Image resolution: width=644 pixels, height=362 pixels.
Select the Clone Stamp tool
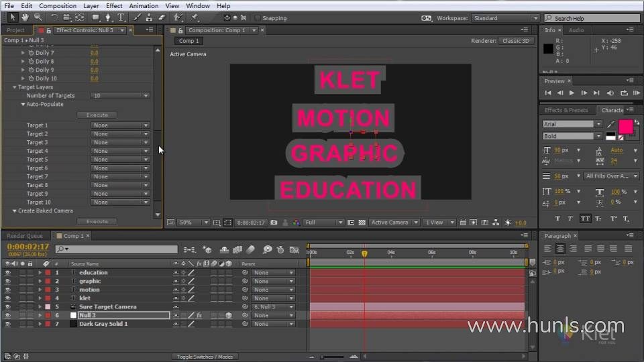pyautogui.click(x=149, y=17)
